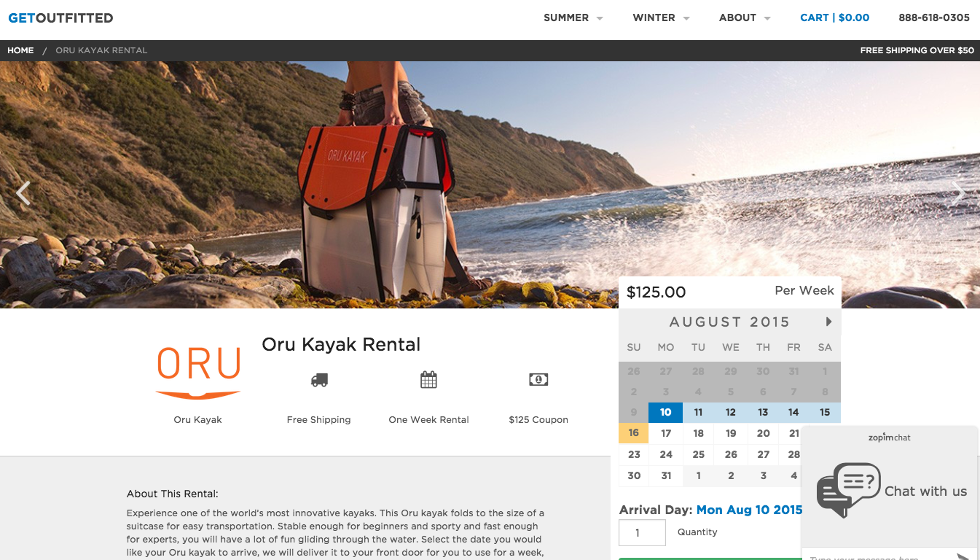980x560 pixels.
Task: Open the Zopim chat bubble icon
Action: (849, 489)
